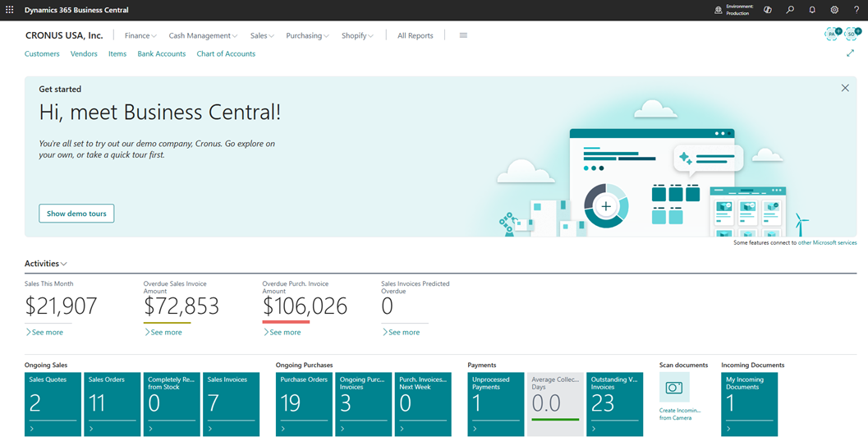Expand the Shopify menu

point(357,35)
